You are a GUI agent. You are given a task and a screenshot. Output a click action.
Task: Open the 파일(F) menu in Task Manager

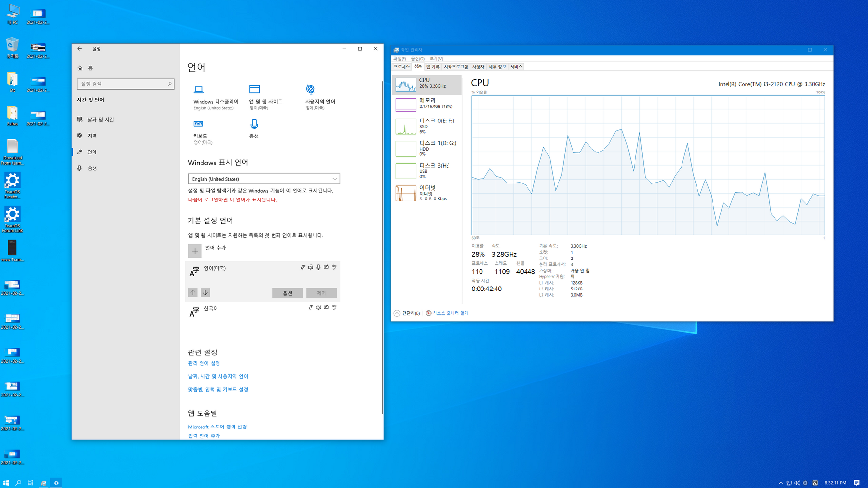400,59
